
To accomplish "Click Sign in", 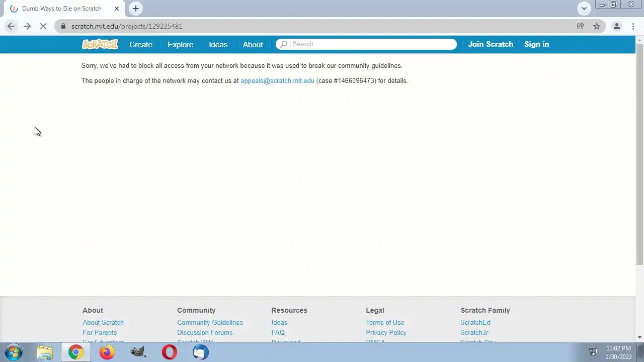I will pos(537,44).
